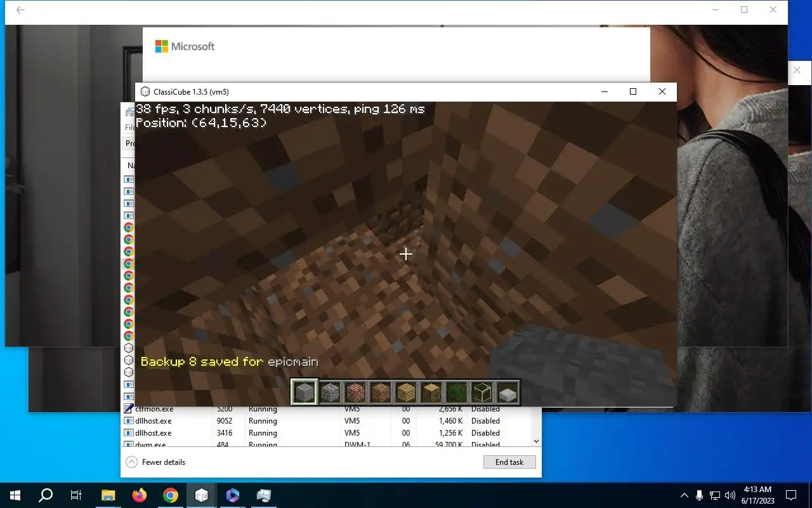The height and width of the screenshot is (508, 812).
Task: Select the wood planks block slot
Action: (x=406, y=392)
